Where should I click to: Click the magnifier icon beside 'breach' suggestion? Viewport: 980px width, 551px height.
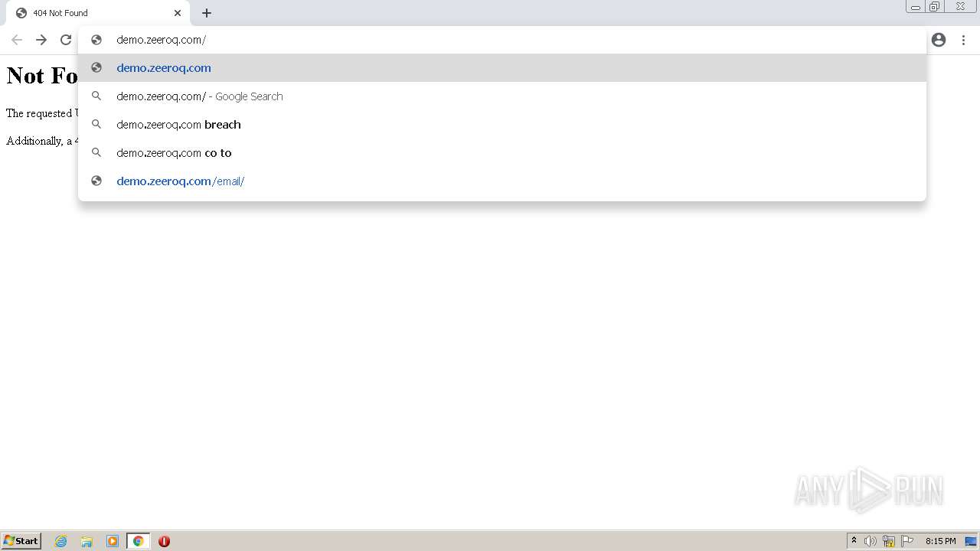tap(96, 124)
